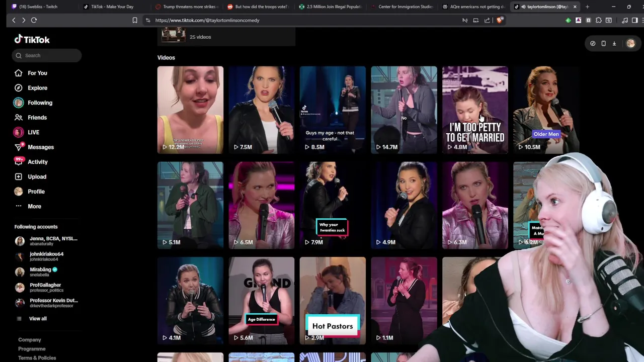Open the Friends section
The width and height of the screenshot is (644, 362).
tap(31, 117)
